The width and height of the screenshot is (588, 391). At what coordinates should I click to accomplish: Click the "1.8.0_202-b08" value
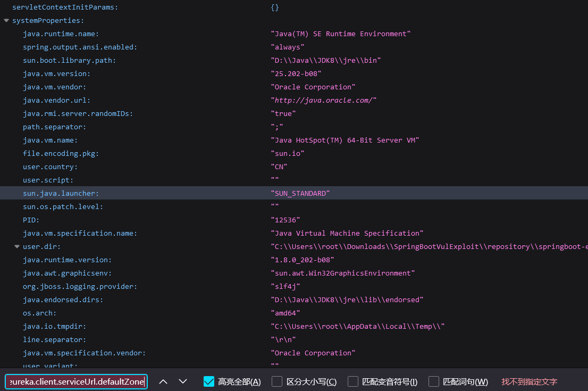tap(303, 260)
